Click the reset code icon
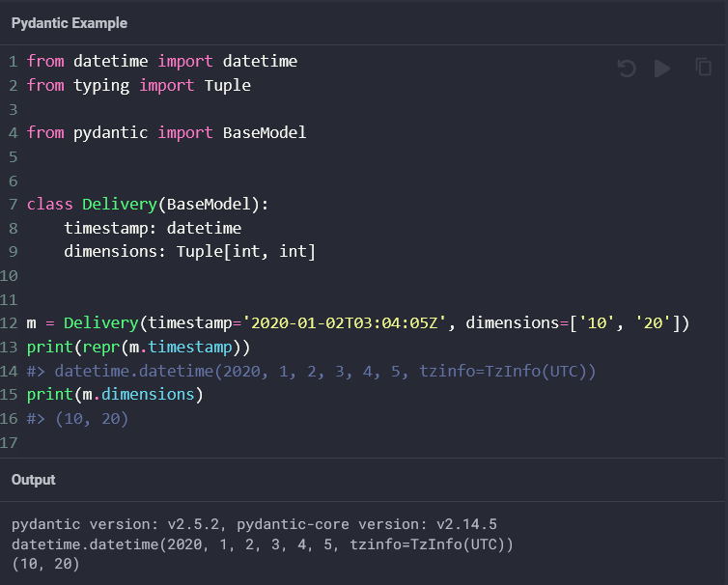Viewport: 728px width, 585px height. pos(627,68)
